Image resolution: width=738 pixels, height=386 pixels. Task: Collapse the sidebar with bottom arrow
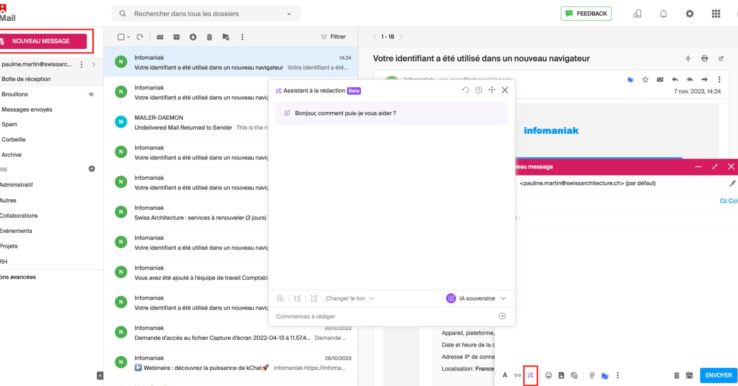click(x=100, y=375)
